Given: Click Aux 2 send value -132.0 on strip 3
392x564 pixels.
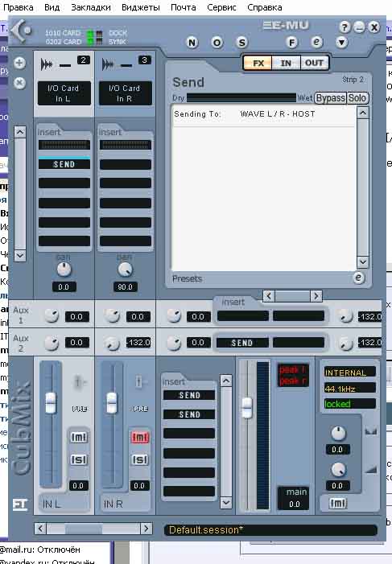Looking at the screenshot, I should (138, 343).
